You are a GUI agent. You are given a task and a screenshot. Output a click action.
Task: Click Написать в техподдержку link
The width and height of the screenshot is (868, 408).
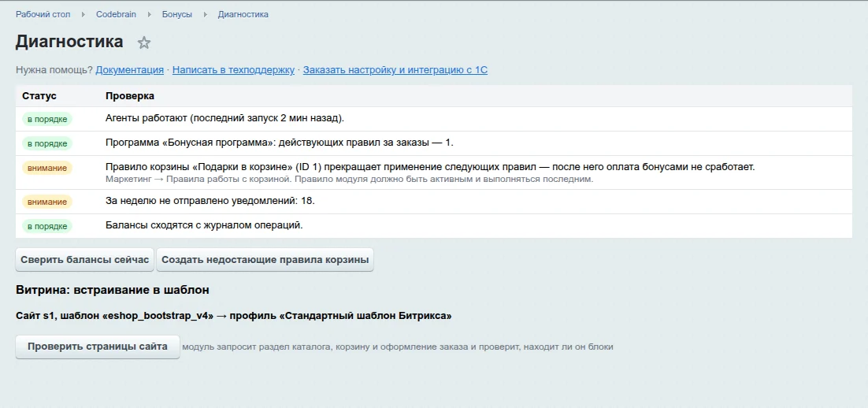(234, 70)
